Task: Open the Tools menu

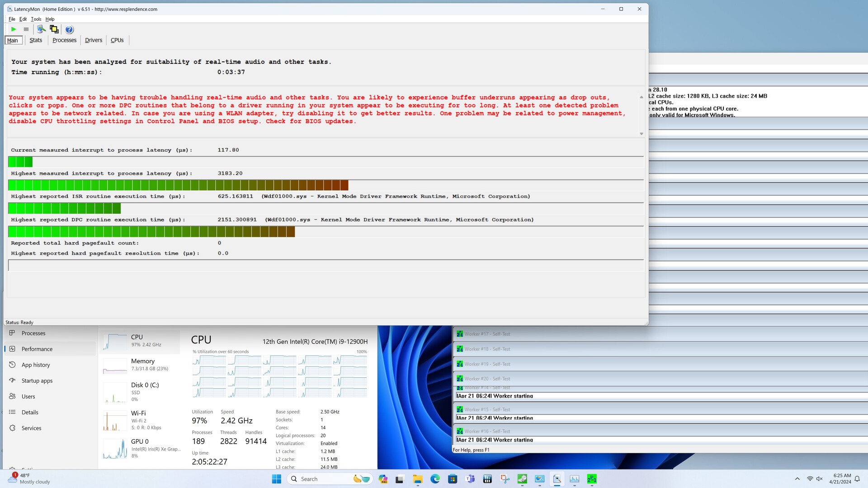Action: coord(36,19)
